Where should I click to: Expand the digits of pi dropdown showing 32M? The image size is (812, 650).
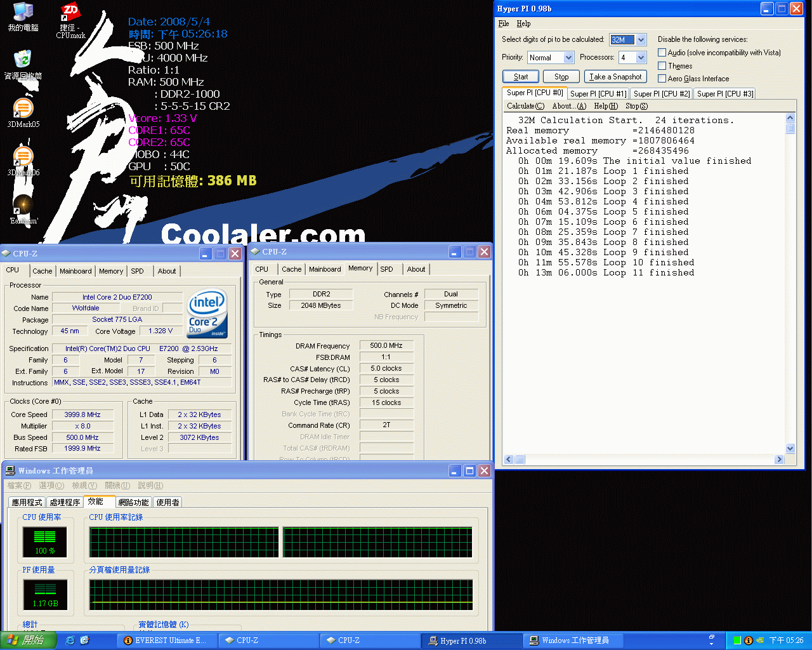641,40
